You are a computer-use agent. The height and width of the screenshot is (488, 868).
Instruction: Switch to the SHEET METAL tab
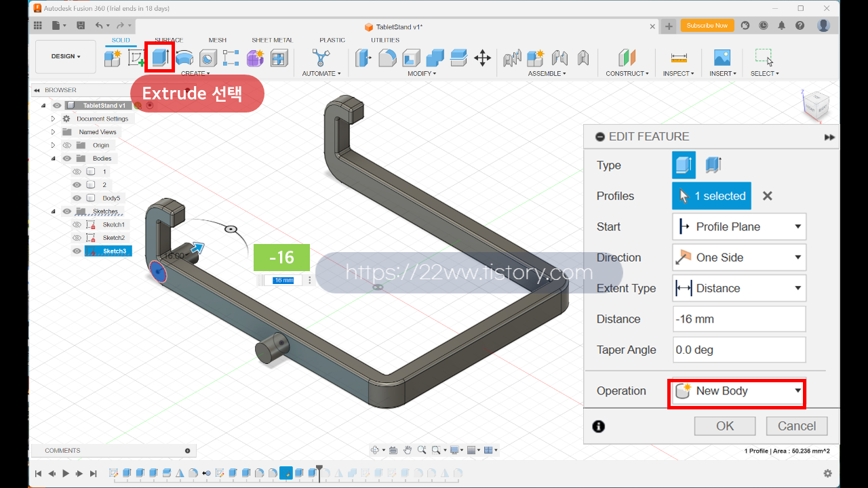(x=272, y=40)
